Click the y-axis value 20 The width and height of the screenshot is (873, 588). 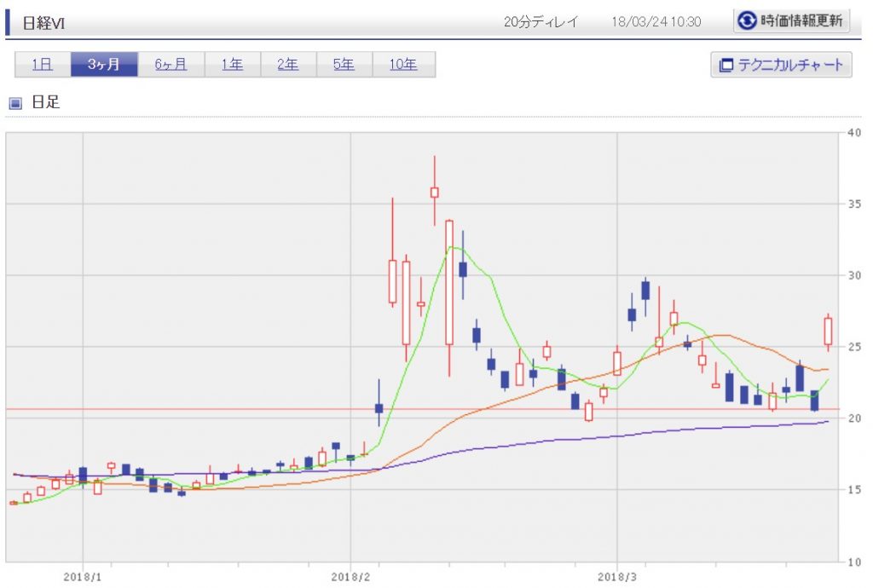click(x=854, y=418)
